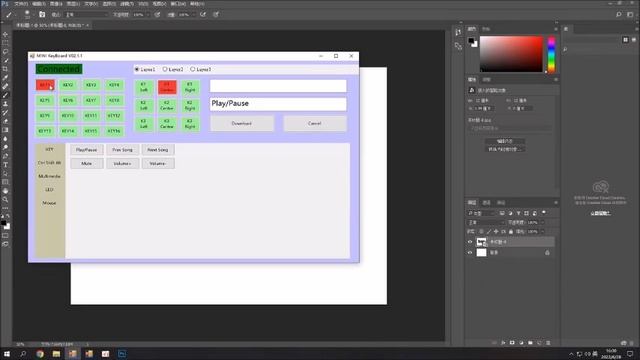640x360 pixels.
Task: Enable airbrush-style build-up in options bar
Action: tap(203, 14)
